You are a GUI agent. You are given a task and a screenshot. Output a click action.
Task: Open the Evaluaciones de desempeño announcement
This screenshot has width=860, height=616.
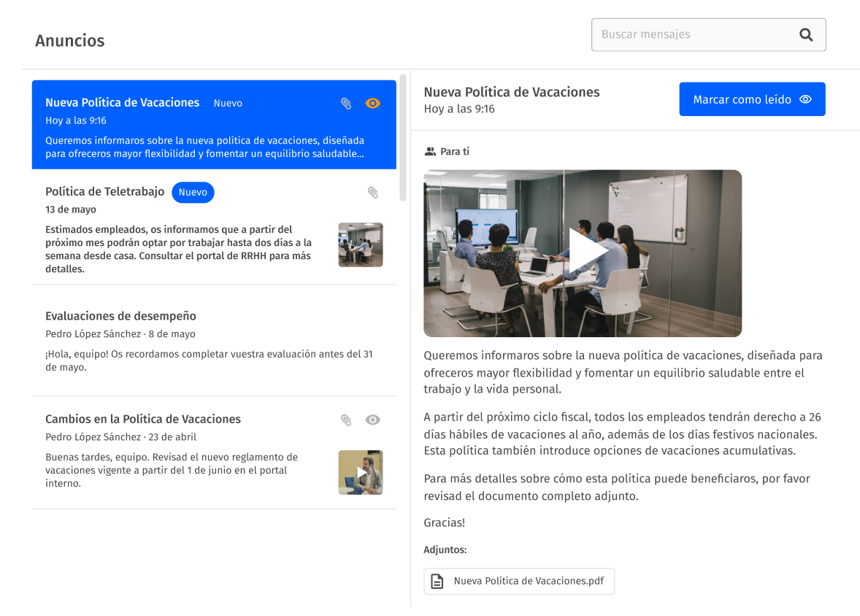tap(212, 339)
